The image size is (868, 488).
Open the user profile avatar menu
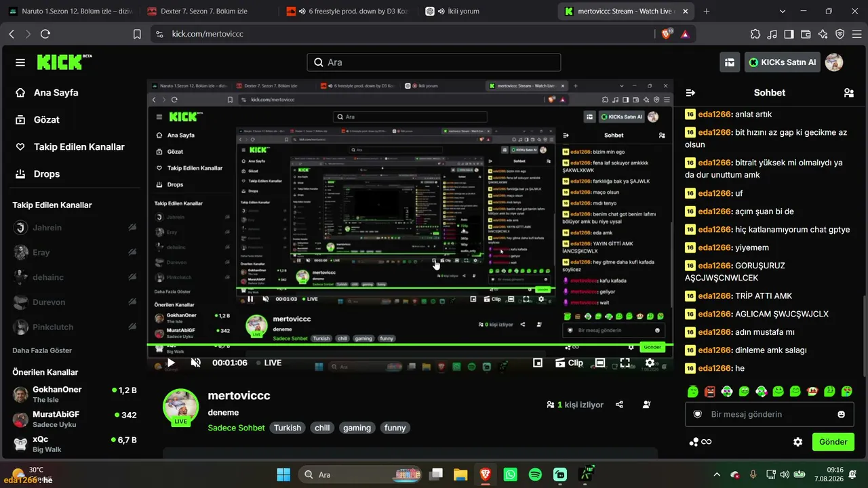point(834,62)
